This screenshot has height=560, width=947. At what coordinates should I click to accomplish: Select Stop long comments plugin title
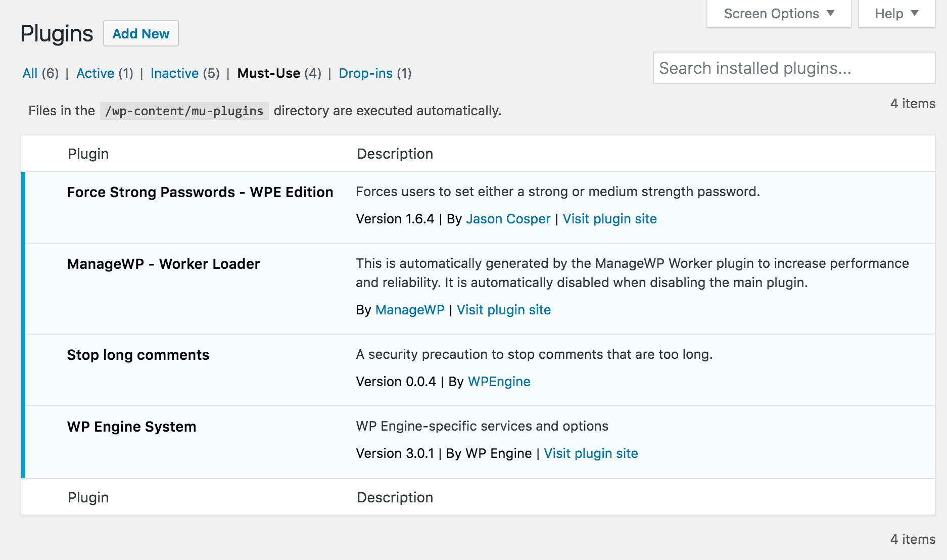point(138,355)
